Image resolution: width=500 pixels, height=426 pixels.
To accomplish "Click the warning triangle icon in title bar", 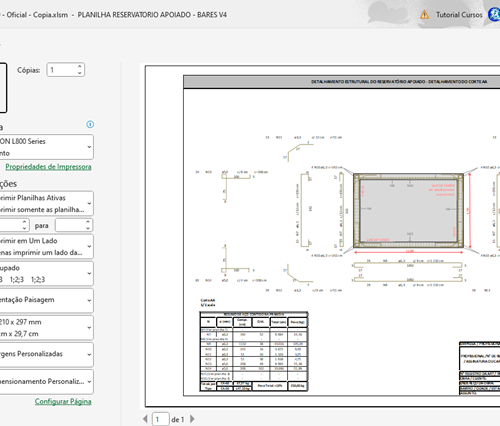I will coord(424,15).
